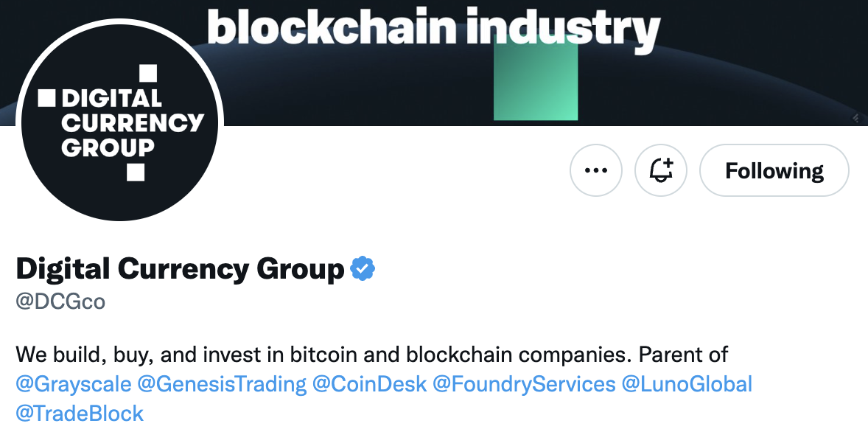868x432 pixels.
Task: Click the small striped icon in banner corner
Action: [855, 117]
